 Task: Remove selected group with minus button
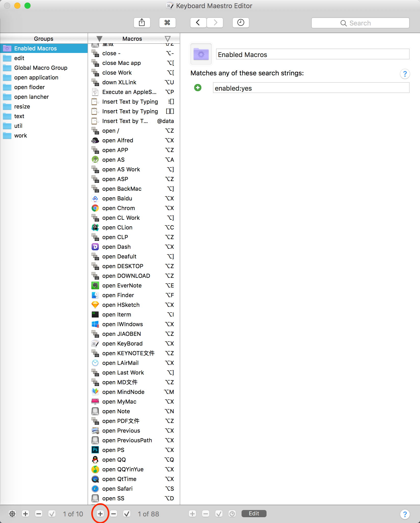(39, 514)
